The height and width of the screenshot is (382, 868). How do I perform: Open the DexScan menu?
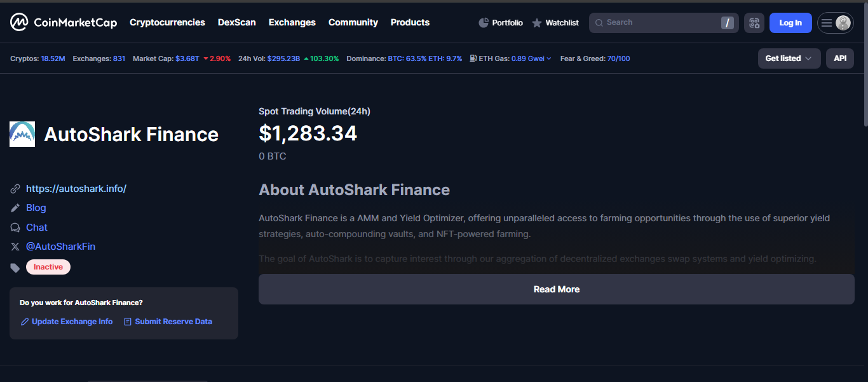[236, 22]
